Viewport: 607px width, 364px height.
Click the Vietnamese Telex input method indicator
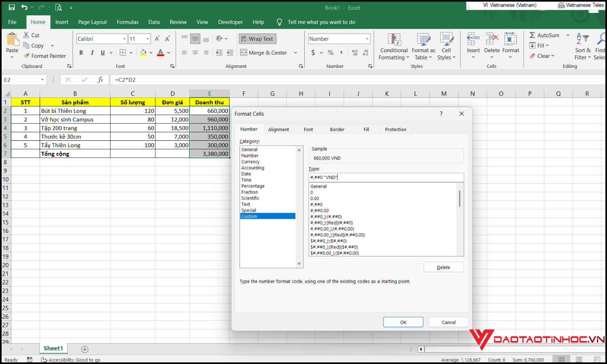tap(581, 5)
